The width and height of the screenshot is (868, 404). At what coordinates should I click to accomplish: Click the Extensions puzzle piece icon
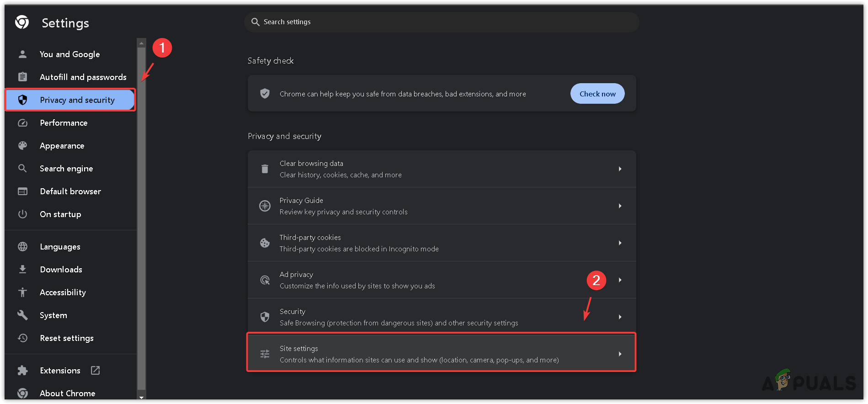[22, 371]
